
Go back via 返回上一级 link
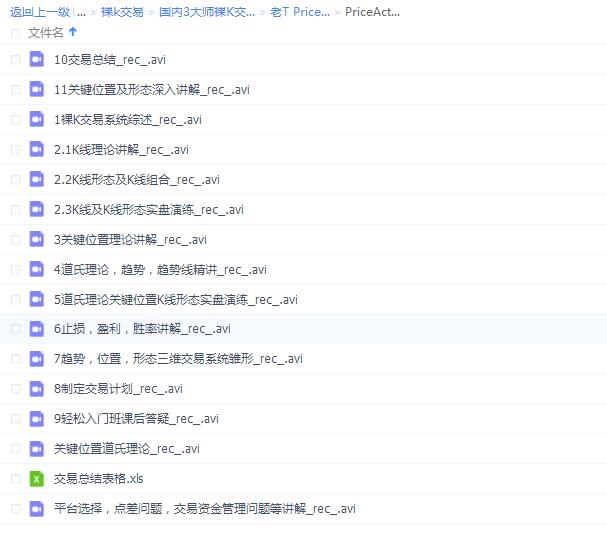click(x=40, y=12)
